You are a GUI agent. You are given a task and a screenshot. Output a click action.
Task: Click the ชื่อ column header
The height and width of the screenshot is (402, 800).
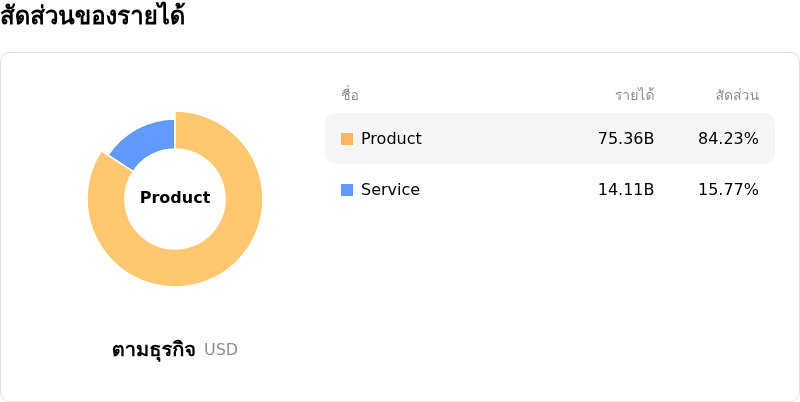point(350,96)
